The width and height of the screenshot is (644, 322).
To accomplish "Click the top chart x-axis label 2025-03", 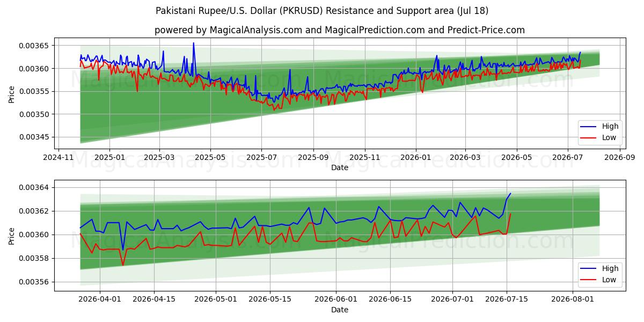I will coord(159,157).
